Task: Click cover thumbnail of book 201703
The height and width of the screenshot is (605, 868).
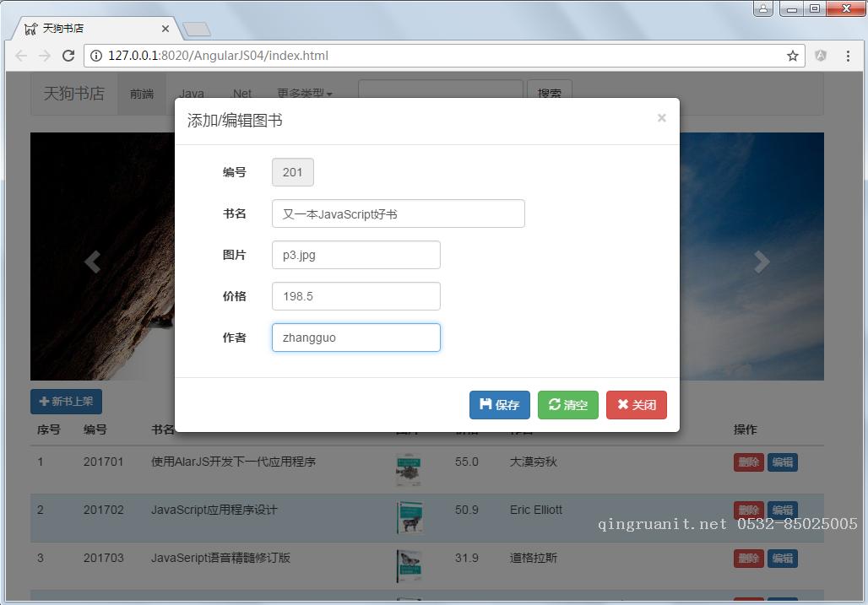Action: coord(409,565)
